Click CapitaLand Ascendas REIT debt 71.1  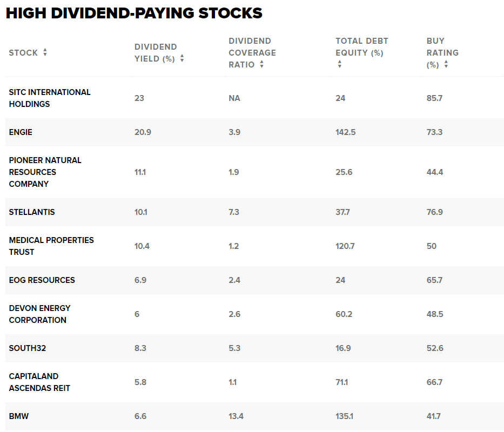pyautogui.click(x=342, y=382)
